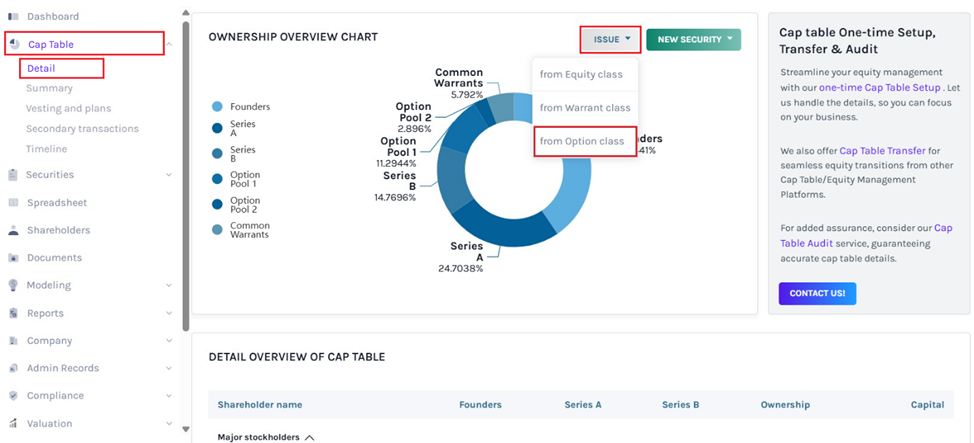Click the Spreadsheet icon in sidebar
Viewport: 974px width, 443px height.
click(x=13, y=202)
